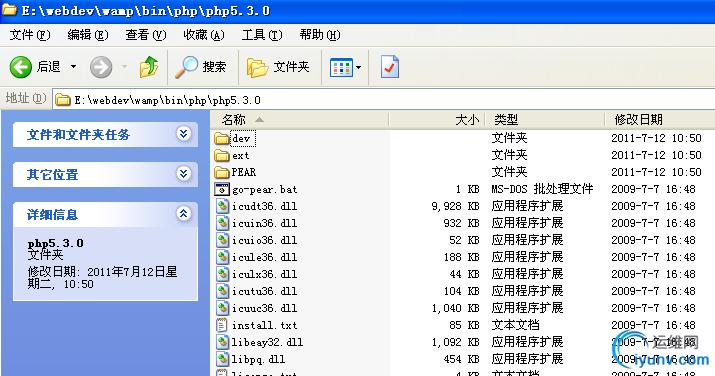Screen dimensions: 715x376
Task: Click the 'install.txt' file name
Action: [265, 325]
